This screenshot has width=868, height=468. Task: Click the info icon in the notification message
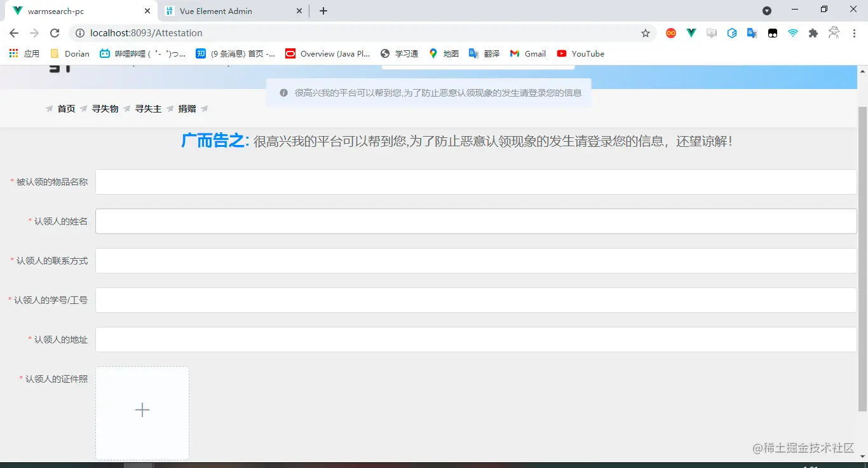(284, 93)
